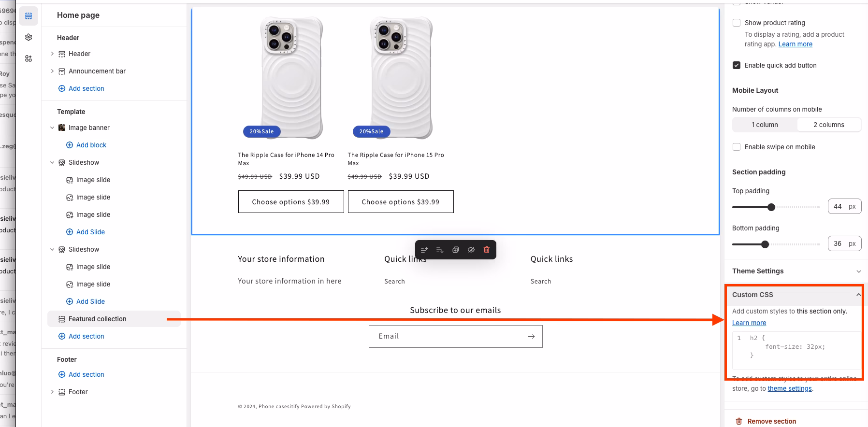Move section up using floating toolbar icon

[x=424, y=250]
